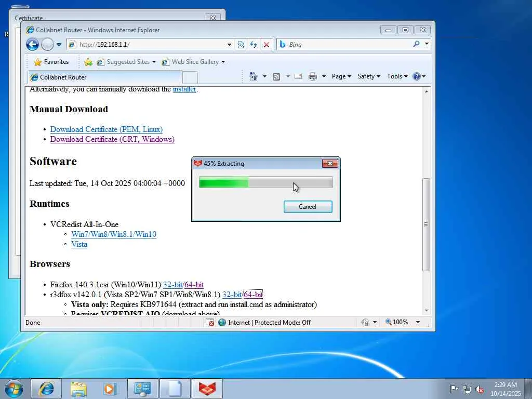Open the Help question mark menu

coord(419,76)
